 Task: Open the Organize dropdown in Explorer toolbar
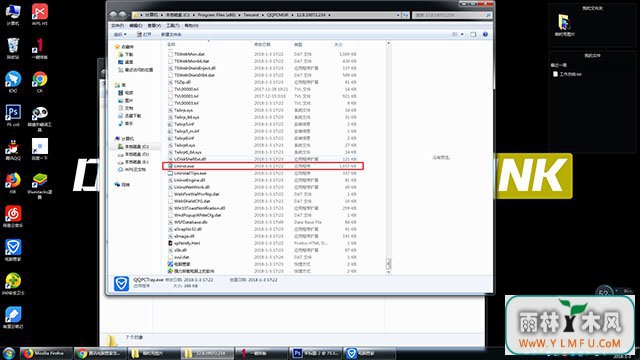120,34
